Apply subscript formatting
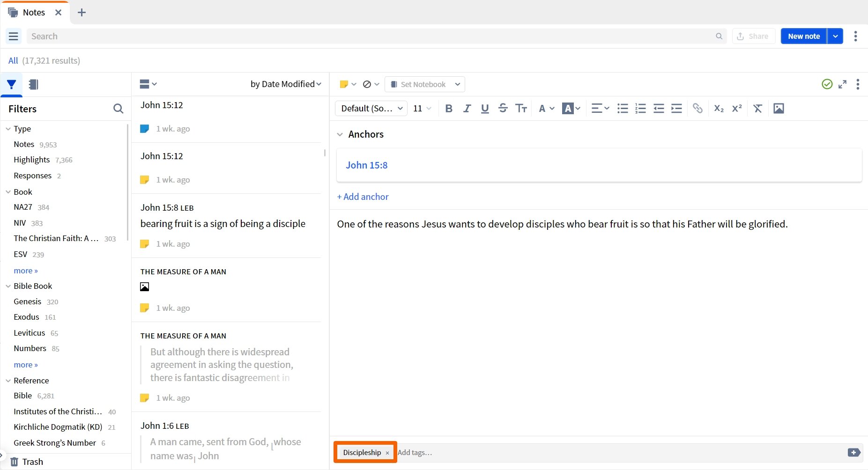Screen dimensions: 868x470 719,108
